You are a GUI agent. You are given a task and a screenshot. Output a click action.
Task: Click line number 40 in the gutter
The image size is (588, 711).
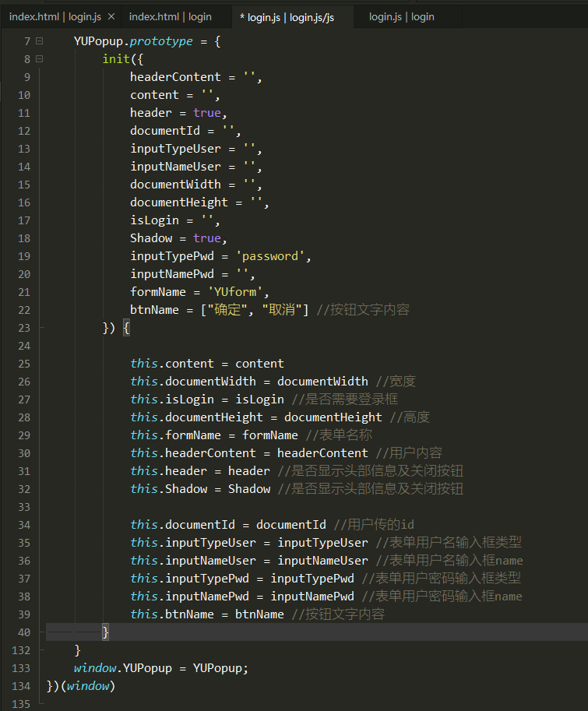click(24, 632)
